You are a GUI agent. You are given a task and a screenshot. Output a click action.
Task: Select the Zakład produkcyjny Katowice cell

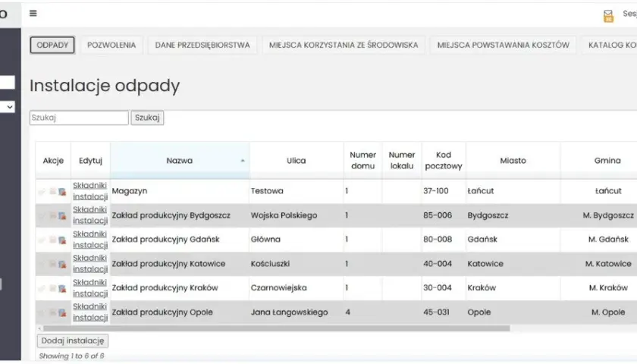(180, 264)
